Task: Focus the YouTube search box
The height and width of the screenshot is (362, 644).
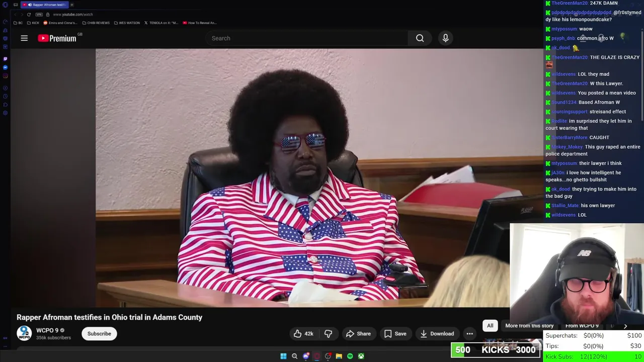Action: coord(307,38)
